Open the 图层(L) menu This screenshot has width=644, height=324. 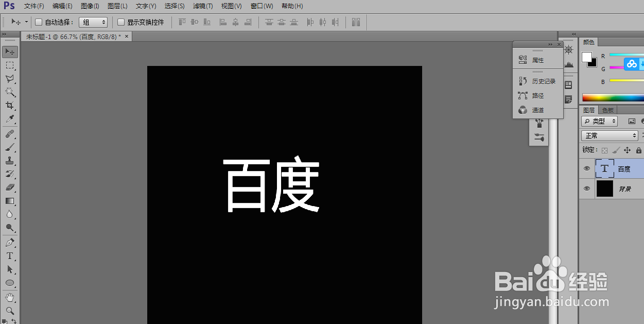(117, 6)
